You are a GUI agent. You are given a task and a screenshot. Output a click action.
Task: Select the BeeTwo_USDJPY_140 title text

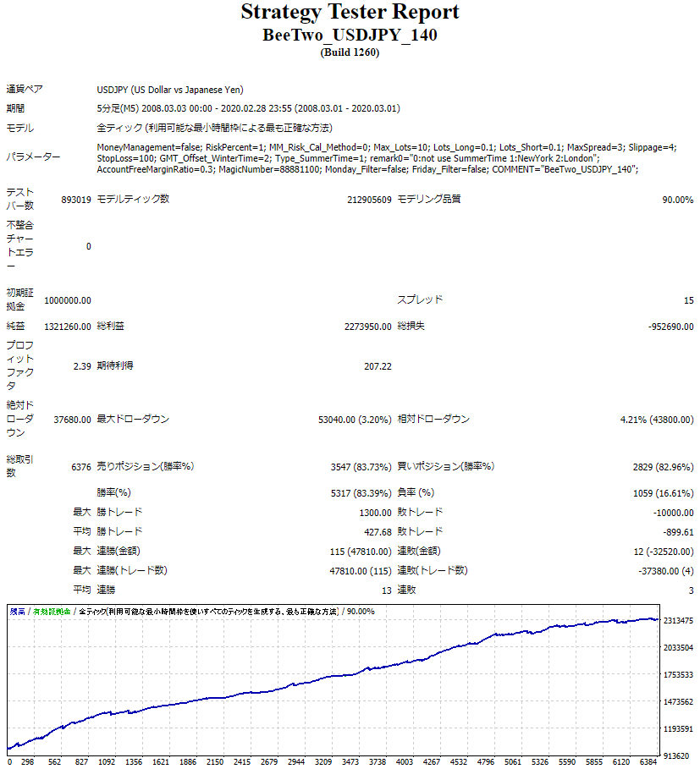pos(350,35)
